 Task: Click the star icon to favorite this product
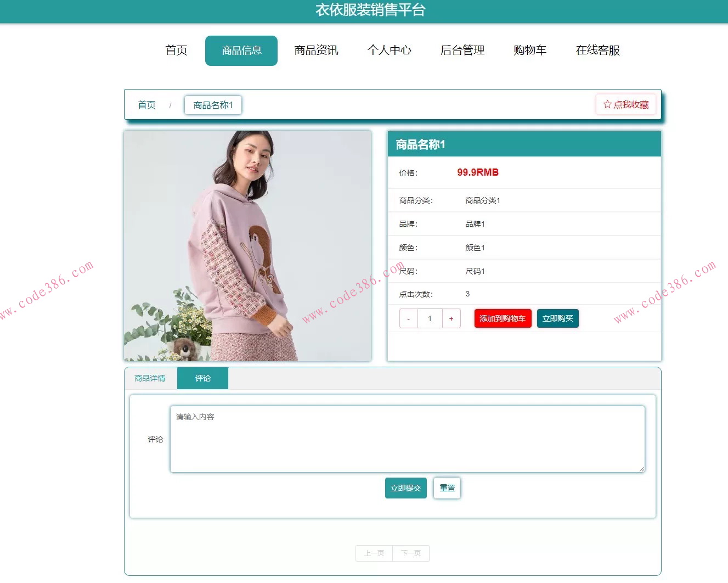tap(607, 104)
